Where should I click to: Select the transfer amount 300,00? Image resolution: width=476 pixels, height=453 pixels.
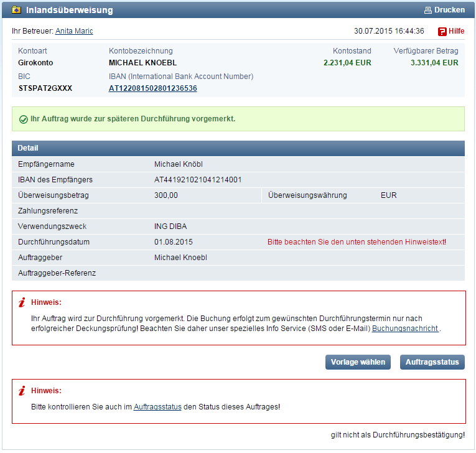(x=166, y=195)
